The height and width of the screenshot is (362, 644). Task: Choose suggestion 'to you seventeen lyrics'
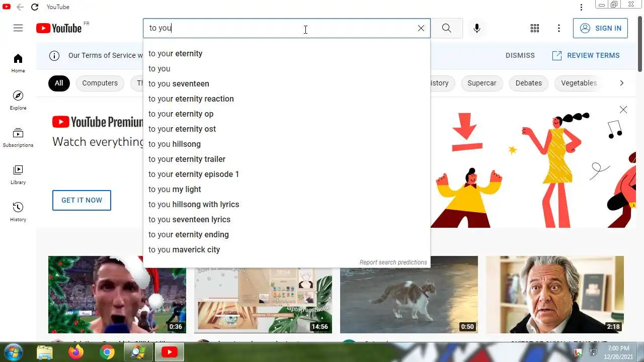pos(287,220)
